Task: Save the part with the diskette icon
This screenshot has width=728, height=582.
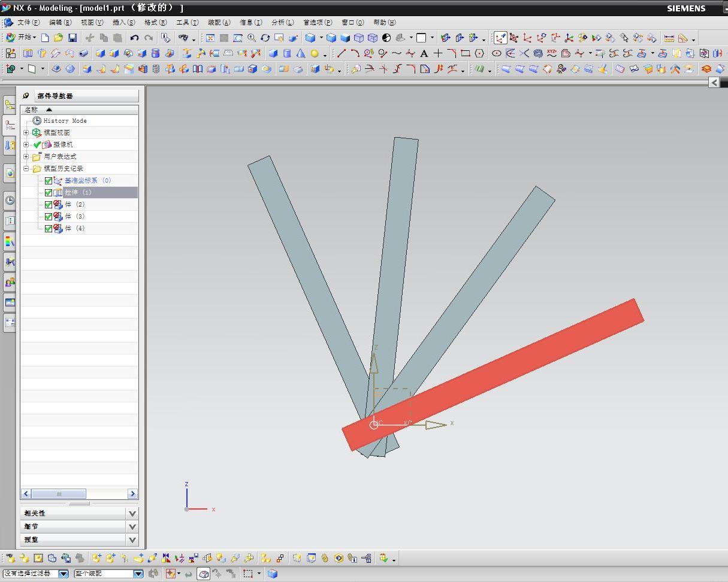Action: point(73,38)
